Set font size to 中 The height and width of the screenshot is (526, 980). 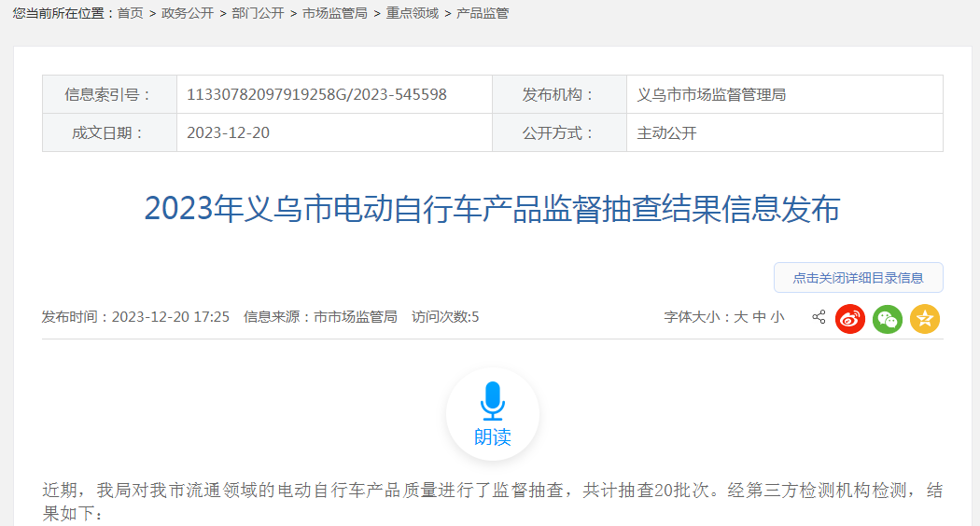tap(759, 317)
